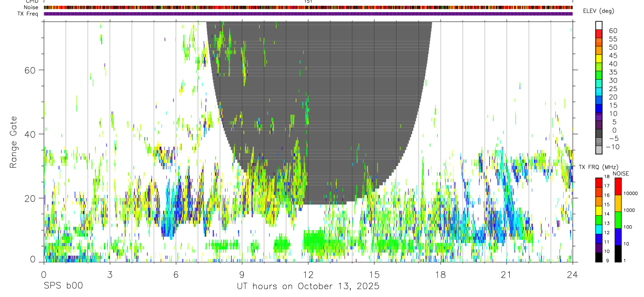This screenshot has width=644, height=297.
Task: Click the 'Range Gate' y-axis label
Action: [14, 142]
